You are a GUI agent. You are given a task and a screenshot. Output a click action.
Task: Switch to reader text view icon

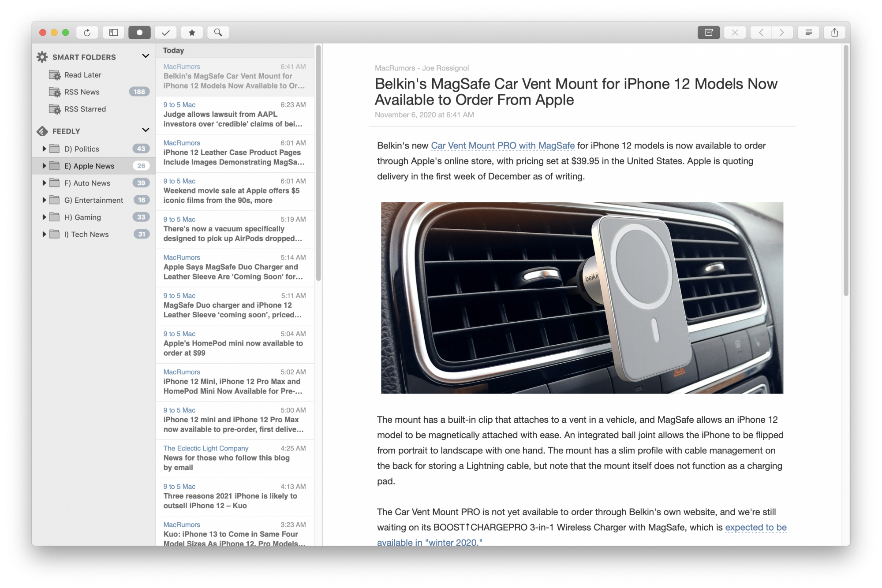(808, 33)
